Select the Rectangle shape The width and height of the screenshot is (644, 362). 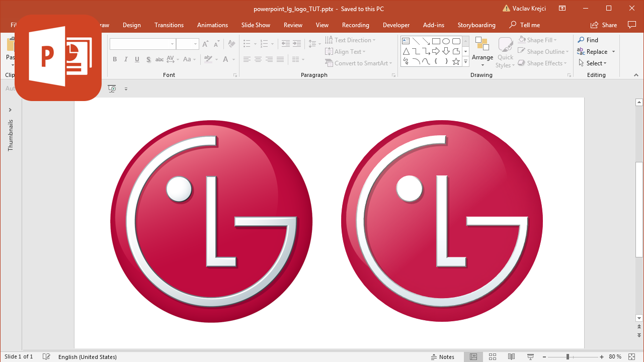pyautogui.click(x=436, y=41)
